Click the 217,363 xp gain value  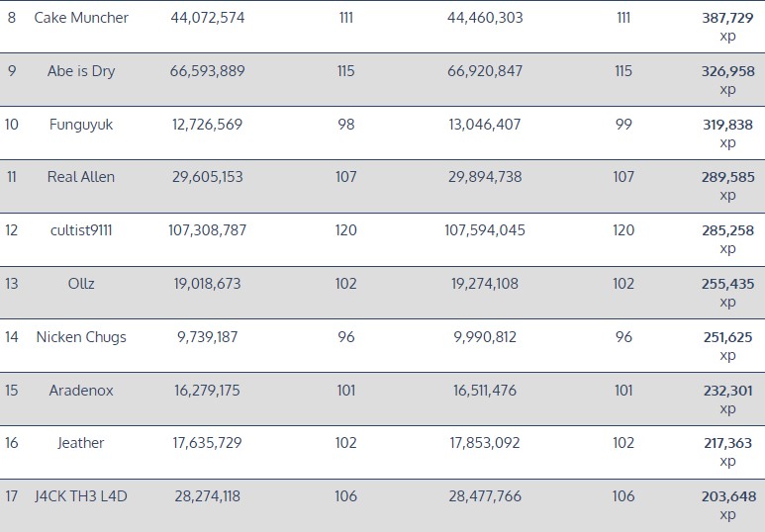click(727, 443)
